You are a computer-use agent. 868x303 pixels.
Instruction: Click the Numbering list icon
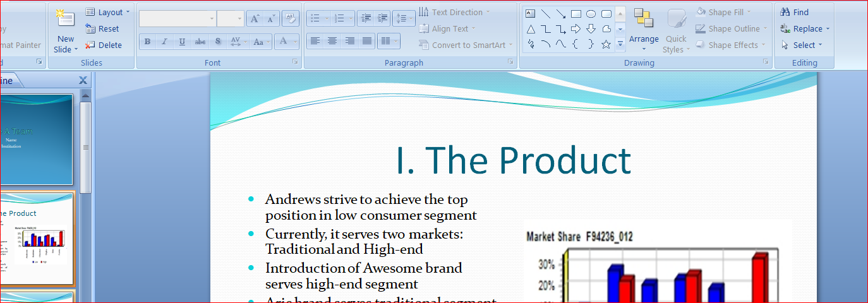[x=339, y=18]
